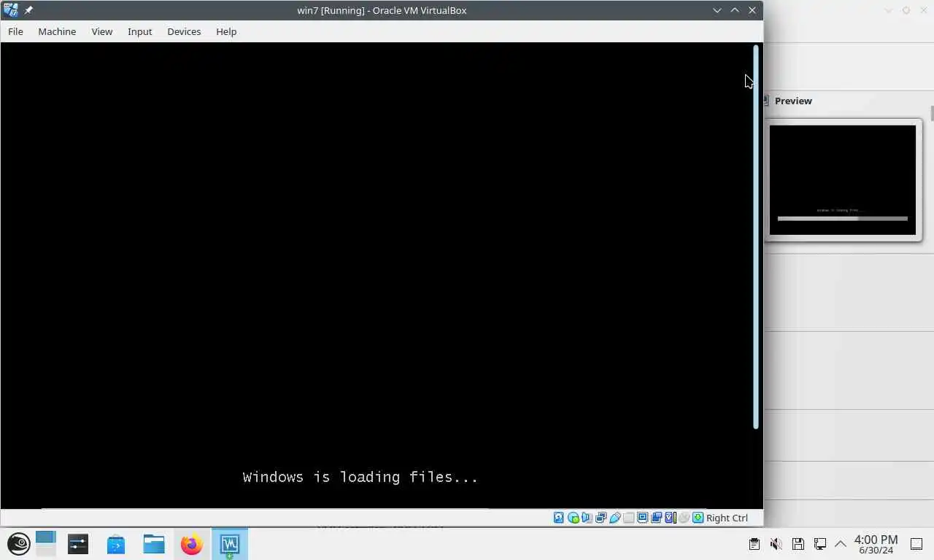934x560 pixels.
Task: Click the muted volume tray icon
Action: coord(776,544)
